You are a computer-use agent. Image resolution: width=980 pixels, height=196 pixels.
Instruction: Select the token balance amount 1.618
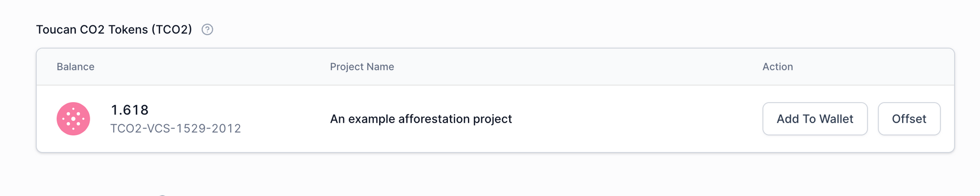(x=129, y=110)
